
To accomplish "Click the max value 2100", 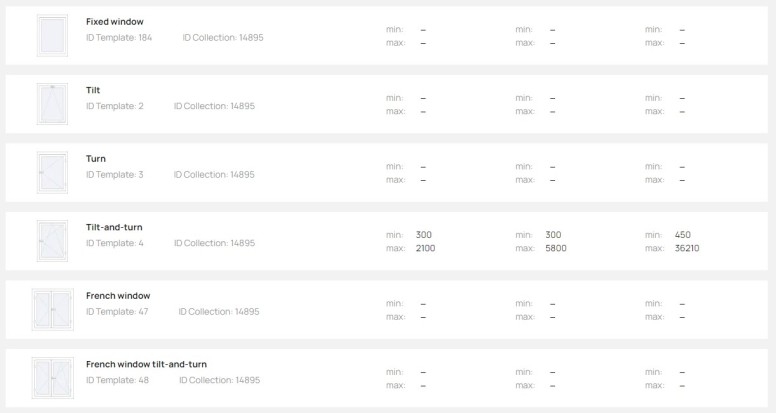I will [x=426, y=248].
